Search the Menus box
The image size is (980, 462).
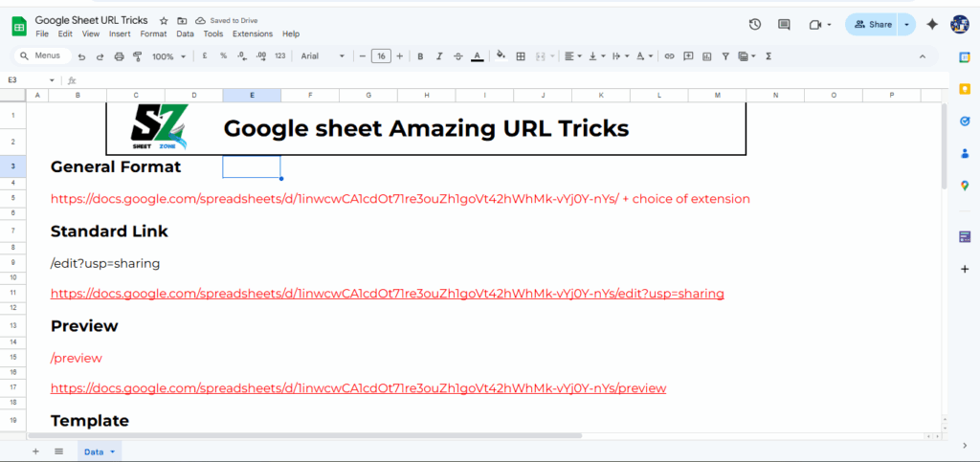(x=42, y=55)
